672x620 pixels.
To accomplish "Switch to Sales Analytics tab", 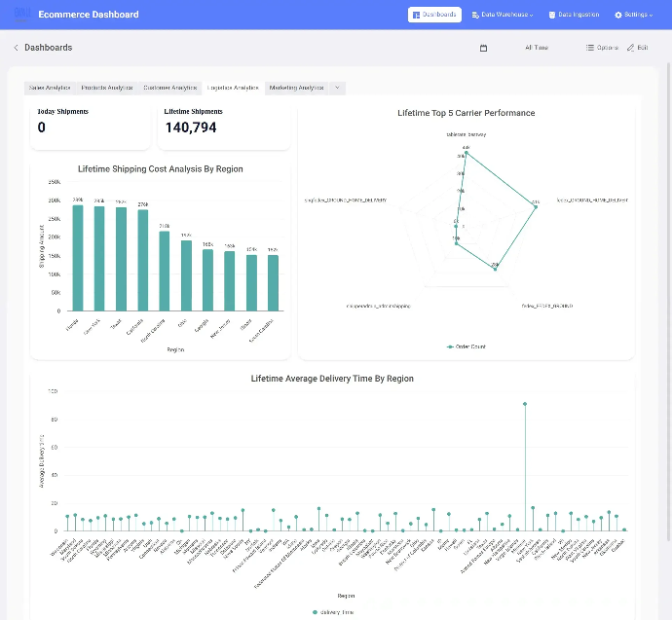I will tap(50, 88).
